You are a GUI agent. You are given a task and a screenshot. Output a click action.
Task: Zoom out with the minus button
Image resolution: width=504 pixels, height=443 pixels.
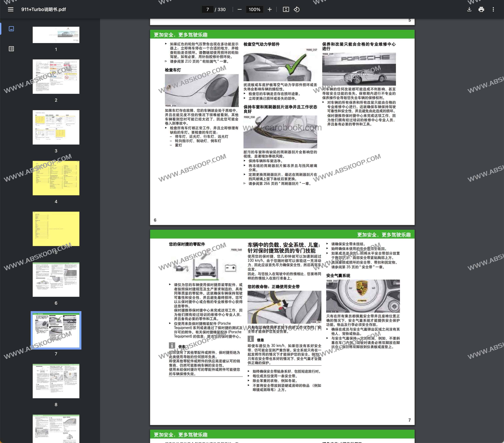(239, 9)
